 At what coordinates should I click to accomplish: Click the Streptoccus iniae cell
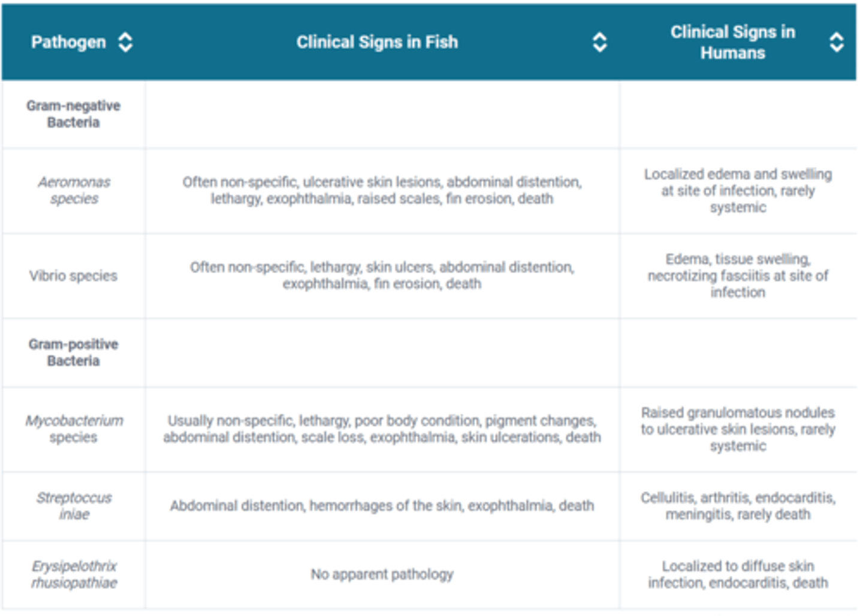74,506
